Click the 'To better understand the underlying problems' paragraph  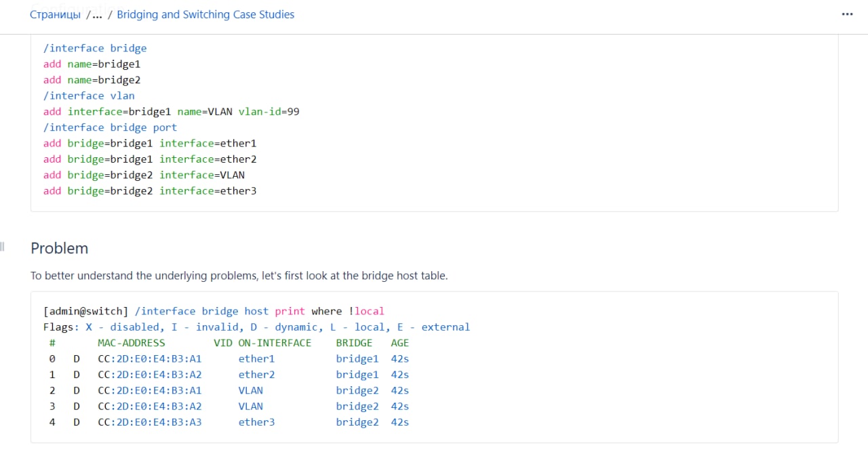[x=239, y=276]
